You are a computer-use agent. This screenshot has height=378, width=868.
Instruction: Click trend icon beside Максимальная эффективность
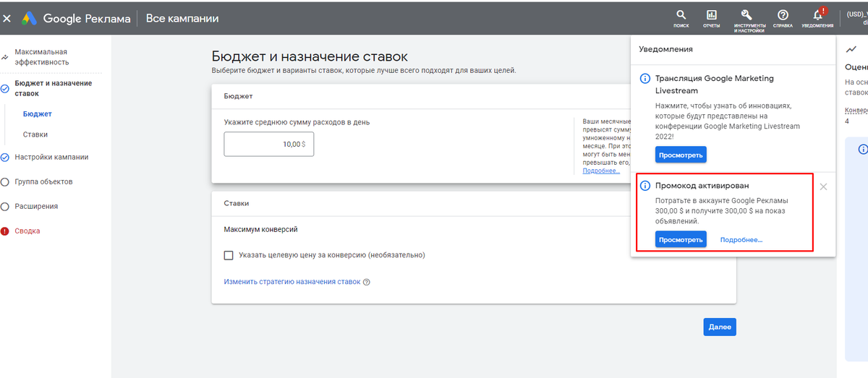click(5, 57)
